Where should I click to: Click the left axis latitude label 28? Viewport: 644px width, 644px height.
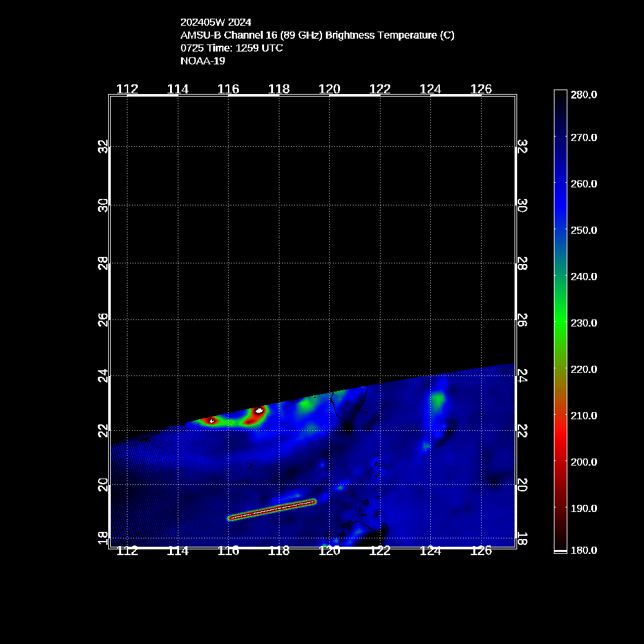pos(103,264)
